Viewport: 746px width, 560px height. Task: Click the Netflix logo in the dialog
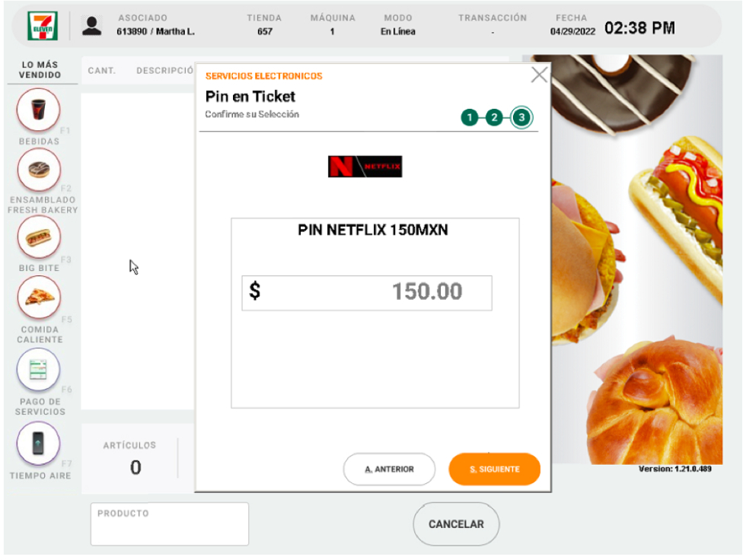pos(365,167)
